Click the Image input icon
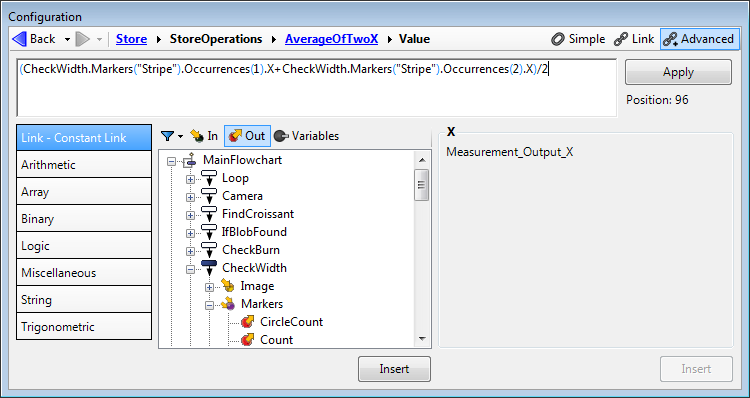750x398 pixels. (228, 286)
